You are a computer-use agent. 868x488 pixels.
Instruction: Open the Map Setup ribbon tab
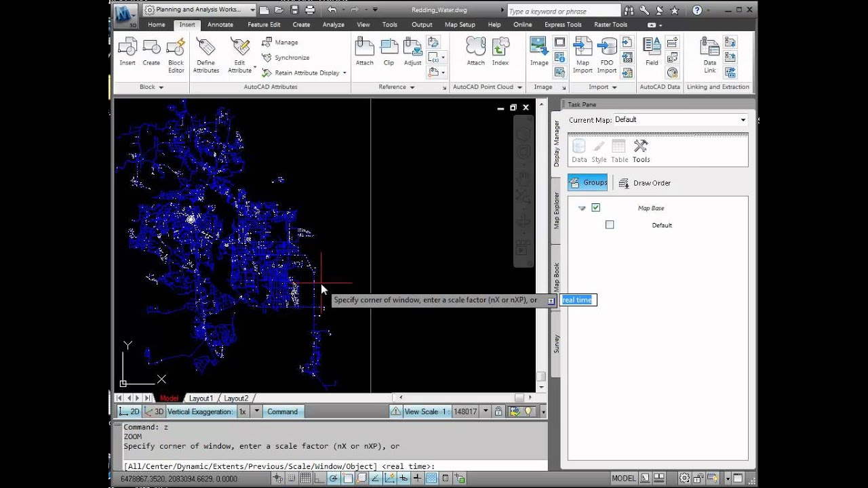click(460, 24)
